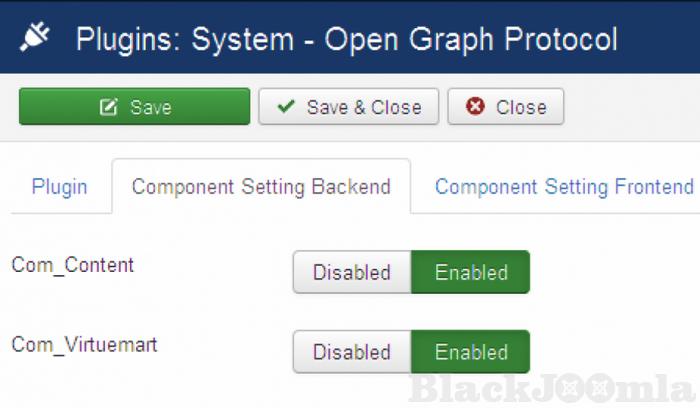Disable the Com_Content component

click(x=351, y=272)
